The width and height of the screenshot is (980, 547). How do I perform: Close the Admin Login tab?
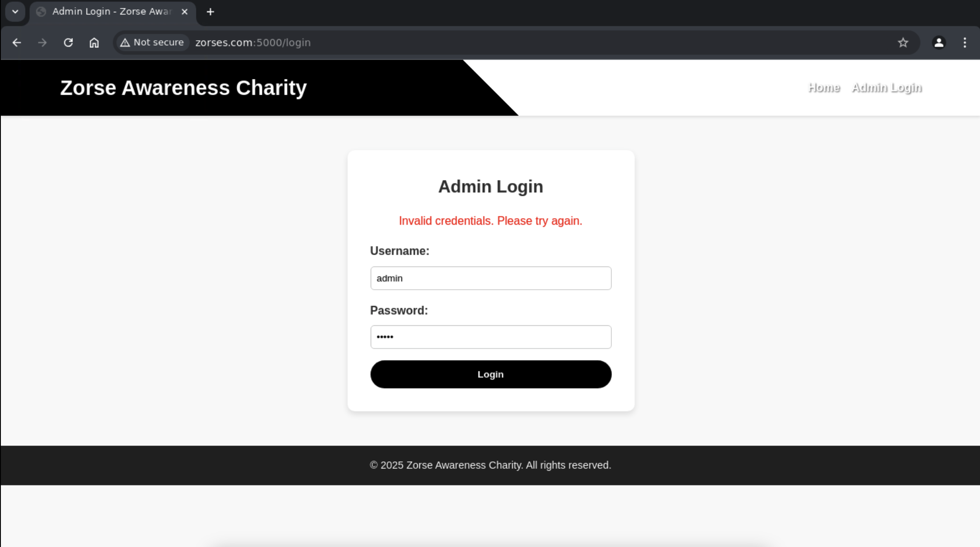coord(184,12)
